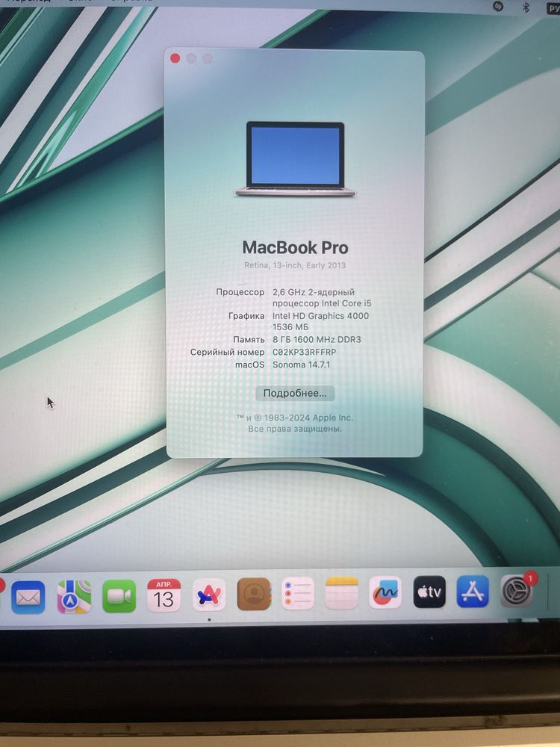
Task: Click the serial number C02KP33RFFRP
Action: [x=305, y=352]
